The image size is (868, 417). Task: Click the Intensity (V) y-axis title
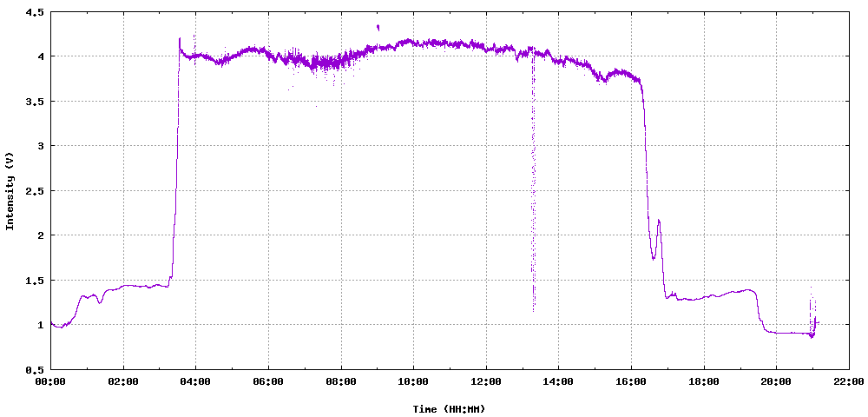9,190
